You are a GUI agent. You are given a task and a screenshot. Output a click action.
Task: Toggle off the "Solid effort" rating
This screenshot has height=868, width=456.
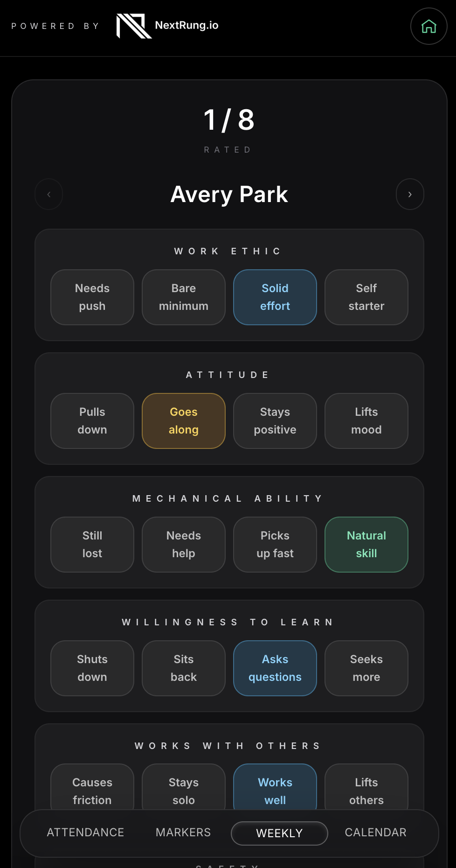275,297
